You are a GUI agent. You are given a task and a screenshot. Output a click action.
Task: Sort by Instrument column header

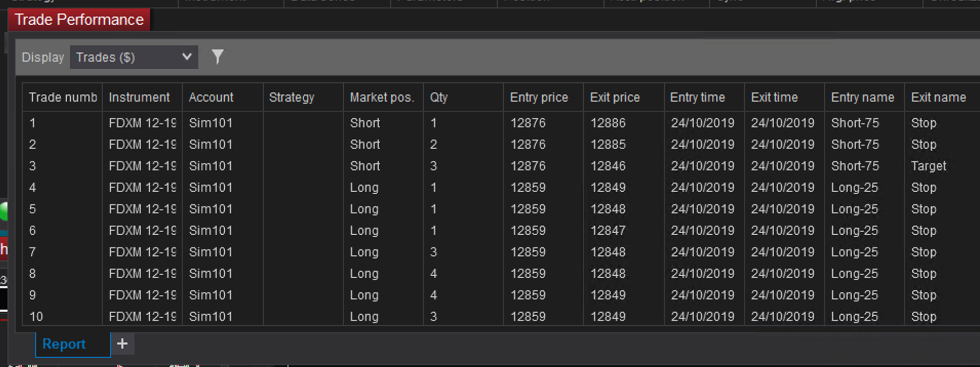pos(139,97)
